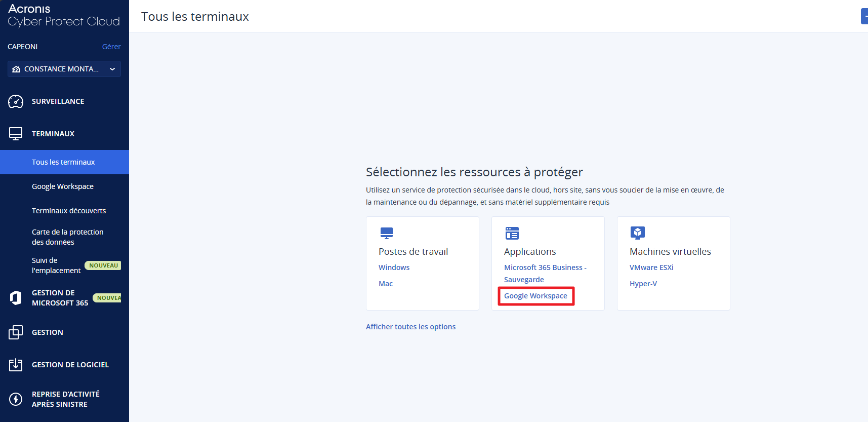
Task: Select Tous les terminaux in sidebar
Action: (x=64, y=162)
